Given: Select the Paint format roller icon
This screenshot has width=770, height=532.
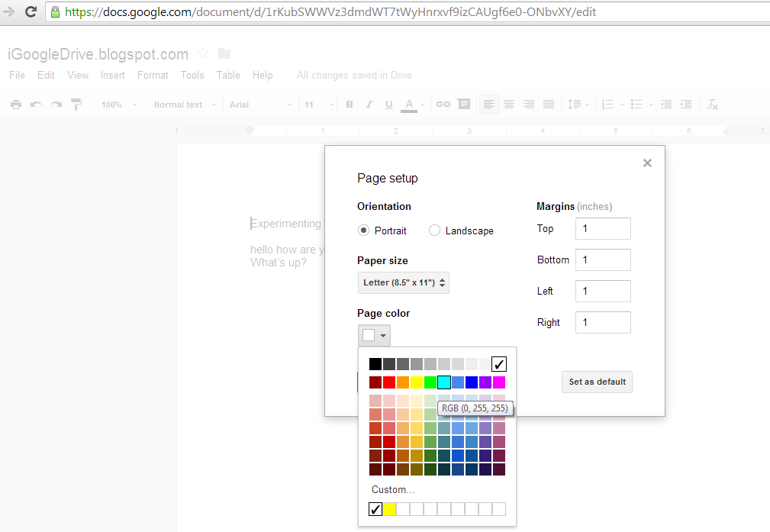Looking at the screenshot, I should coord(76,104).
